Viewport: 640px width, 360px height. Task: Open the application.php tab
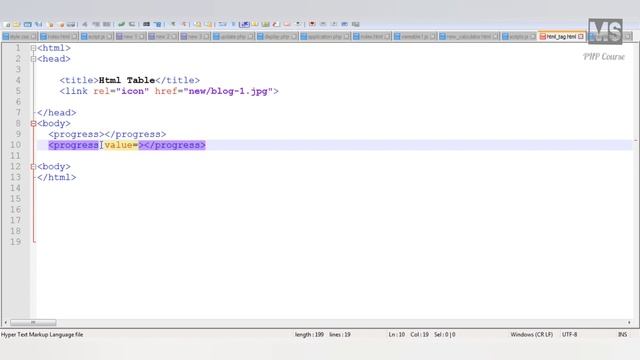coord(325,37)
